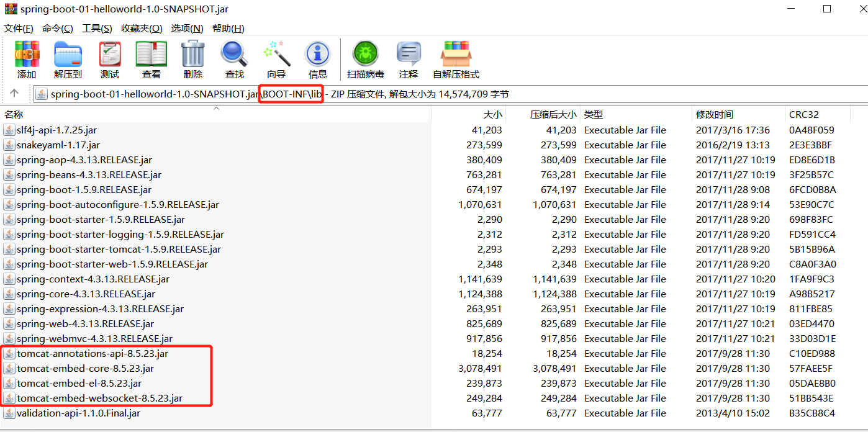Sort by Packed Size (压缩后大小) header
Screen dimensions: 868x432
click(x=543, y=115)
